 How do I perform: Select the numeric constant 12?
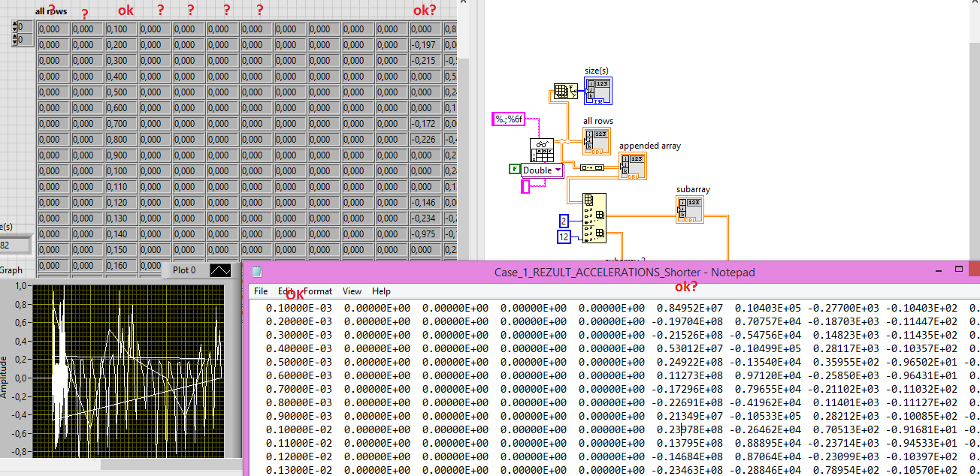pos(564,236)
